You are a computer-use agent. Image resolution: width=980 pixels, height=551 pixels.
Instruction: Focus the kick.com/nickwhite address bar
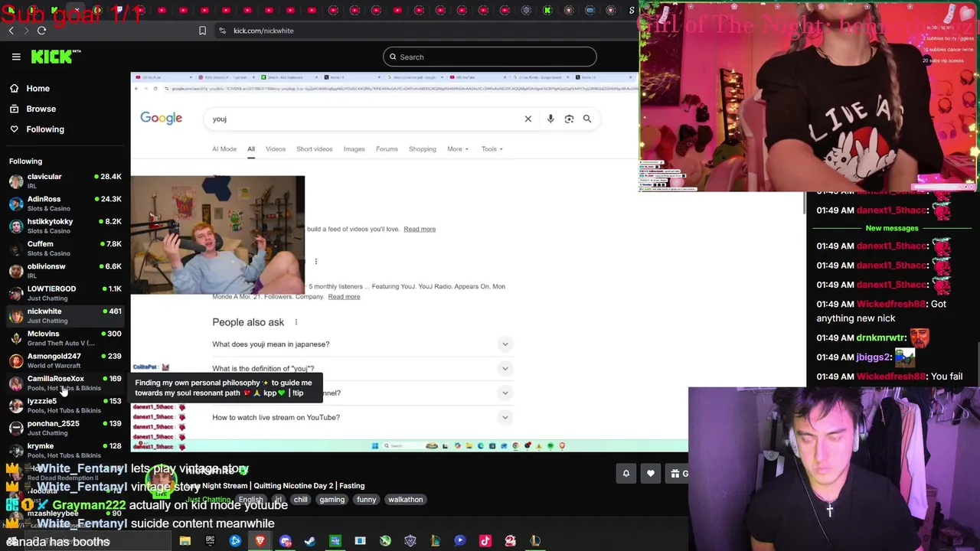(x=263, y=31)
